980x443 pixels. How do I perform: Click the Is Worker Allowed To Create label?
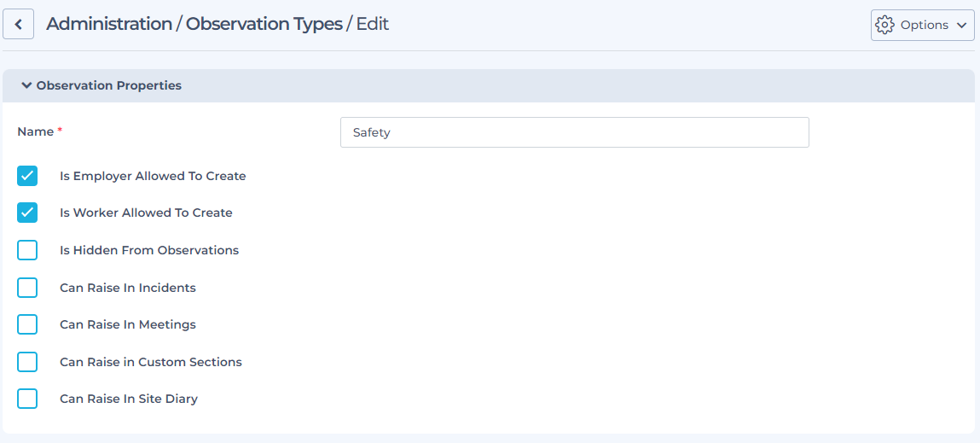(145, 213)
